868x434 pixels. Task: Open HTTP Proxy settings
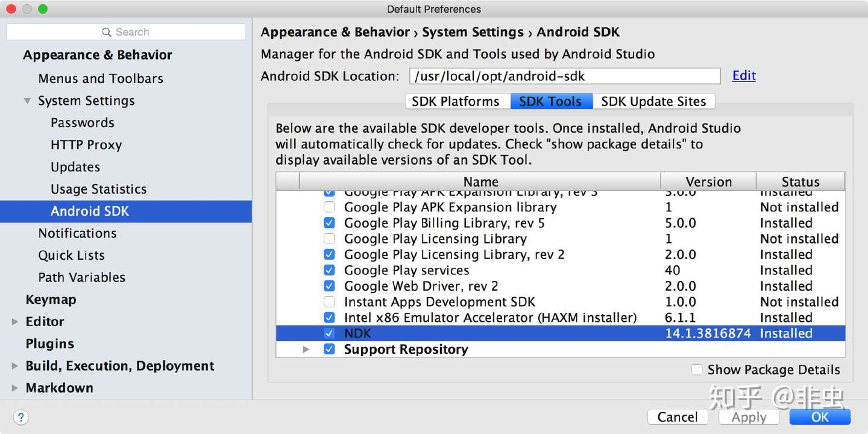[x=86, y=145]
